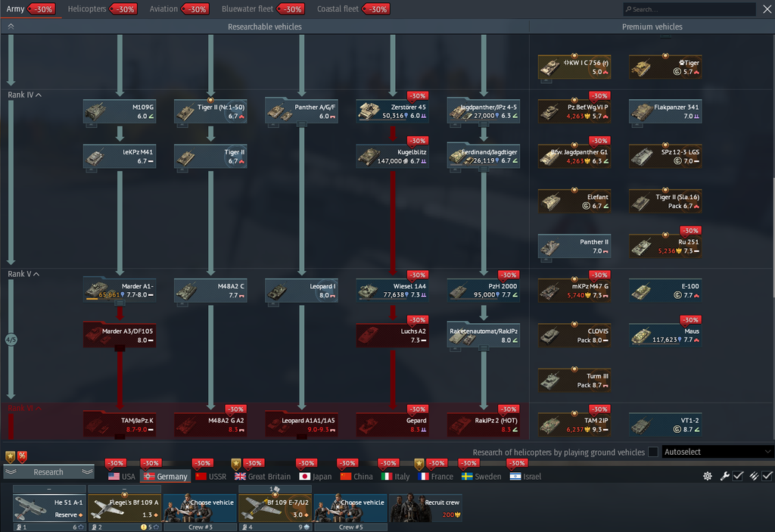This screenshot has width=775, height=532.
Task: Click the research tree vertical scrollbar
Action: pyautogui.click(x=773, y=238)
